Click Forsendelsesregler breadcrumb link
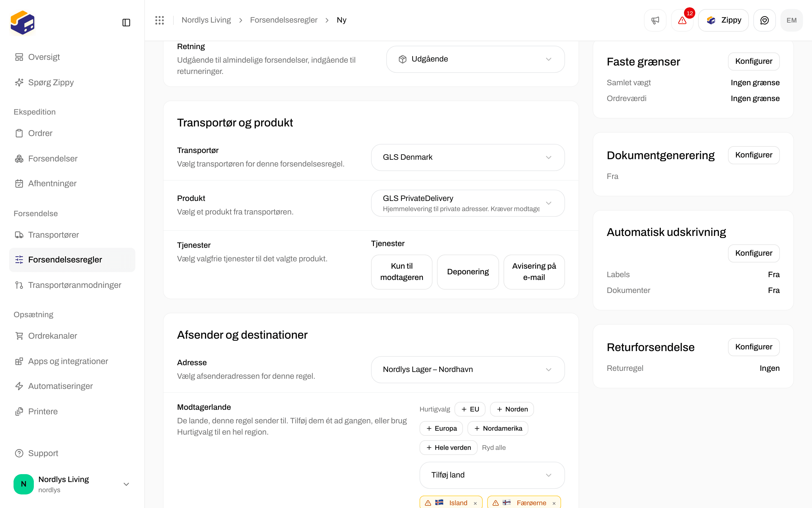This screenshot has width=812, height=508. click(284, 20)
